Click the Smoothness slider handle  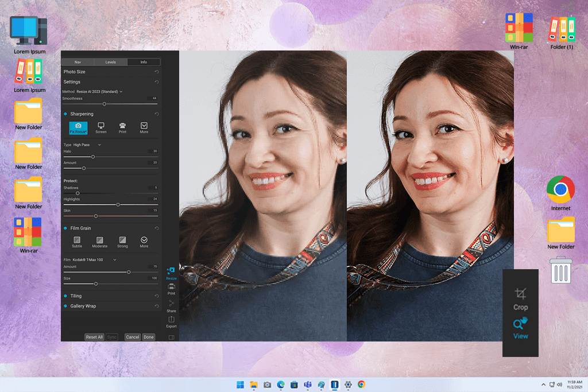coord(105,104)
